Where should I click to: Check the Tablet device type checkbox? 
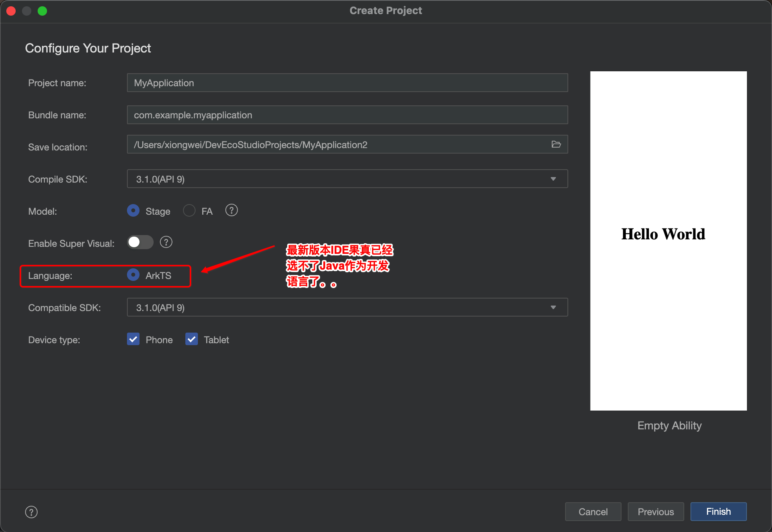tap(191, 340)
